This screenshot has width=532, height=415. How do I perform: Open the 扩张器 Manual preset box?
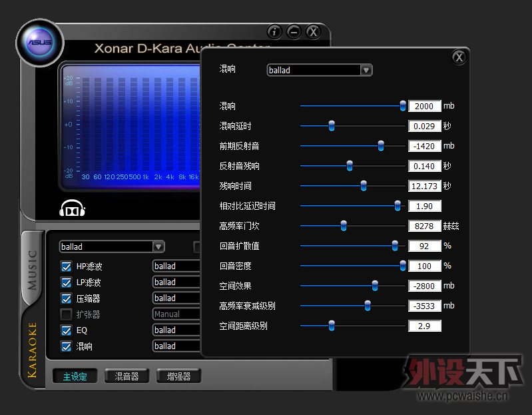pyautogui.click(x=176, y=314)
